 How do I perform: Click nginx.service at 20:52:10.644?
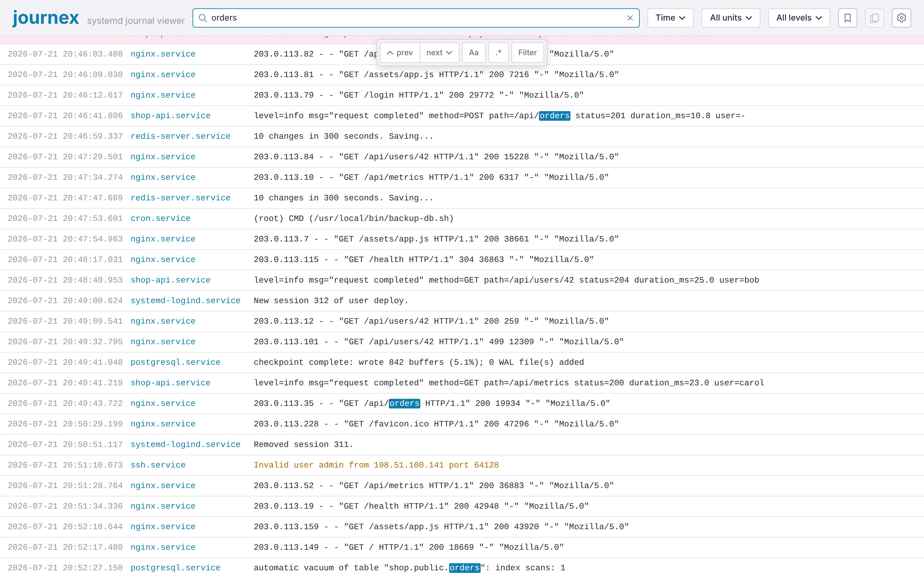point(163,527)
